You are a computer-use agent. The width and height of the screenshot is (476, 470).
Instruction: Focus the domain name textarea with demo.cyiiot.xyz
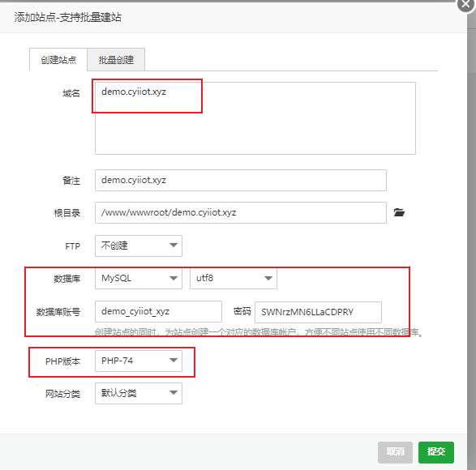[255, 118]
